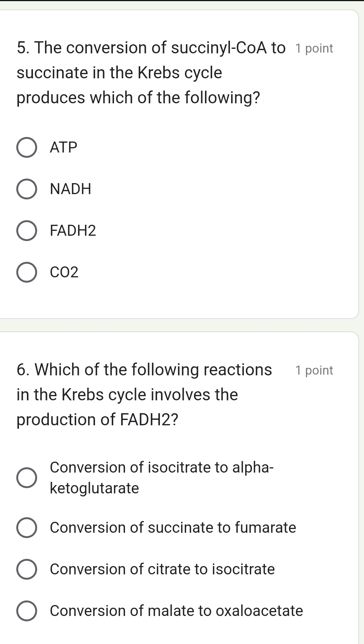The image size is (364, 644).
Task: Click question 6 title text
Action: point(144,394)
